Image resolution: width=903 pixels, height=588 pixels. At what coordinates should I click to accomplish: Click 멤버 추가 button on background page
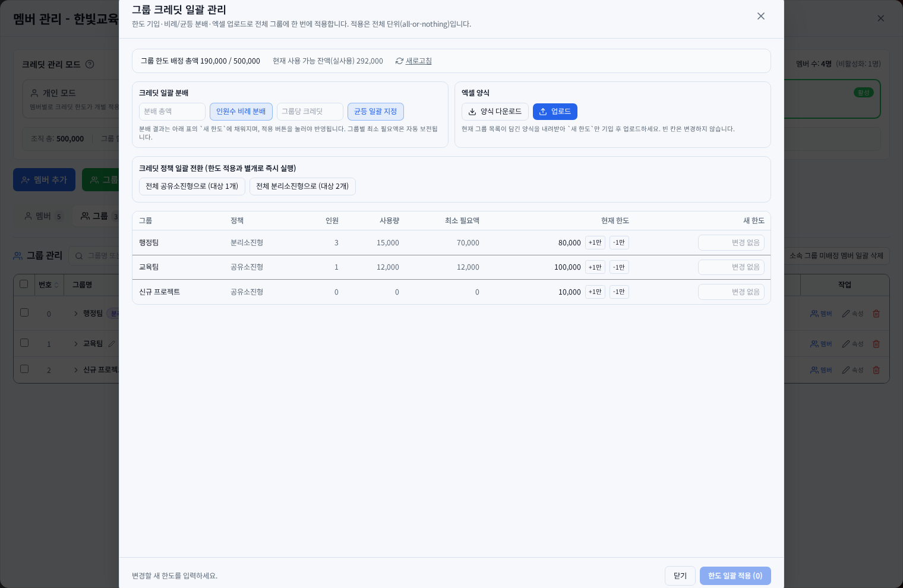coord(45,180)
